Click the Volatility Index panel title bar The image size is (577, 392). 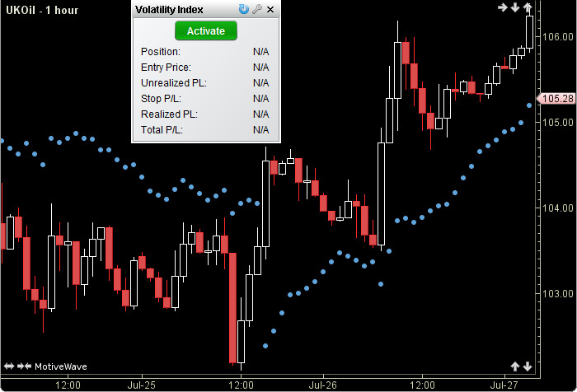(206, 9)
